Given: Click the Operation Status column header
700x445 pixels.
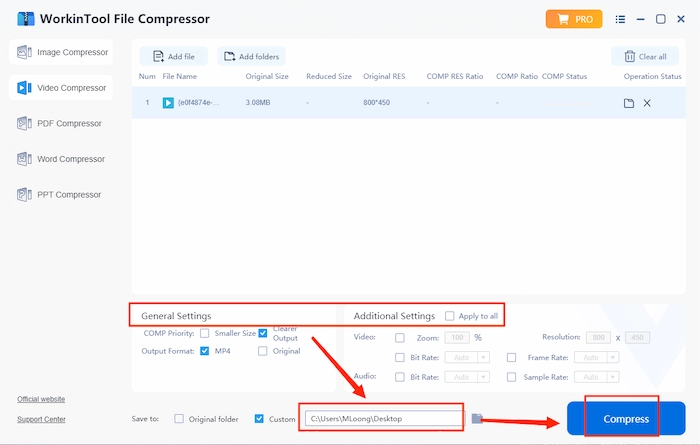Looking at the screenshot, I should [x=653, y=76].
